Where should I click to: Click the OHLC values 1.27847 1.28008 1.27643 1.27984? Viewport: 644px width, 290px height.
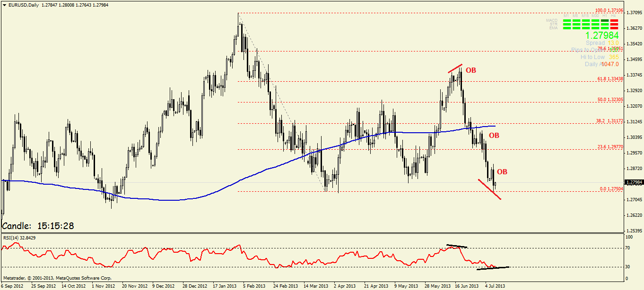point(76,4)
